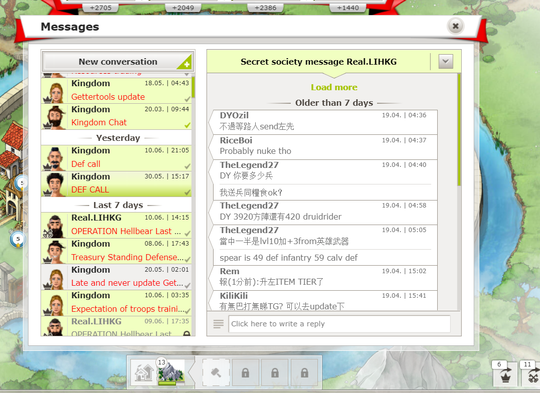540x393 pixels.
Task: Toggle the read checkmark on Kingdom Chat
Action: (187, 125)
